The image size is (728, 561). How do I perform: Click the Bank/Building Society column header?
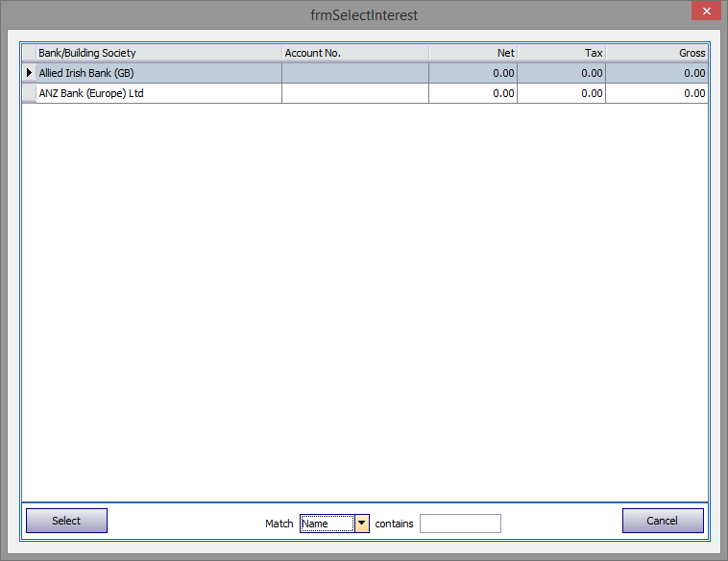coord(158,53)
